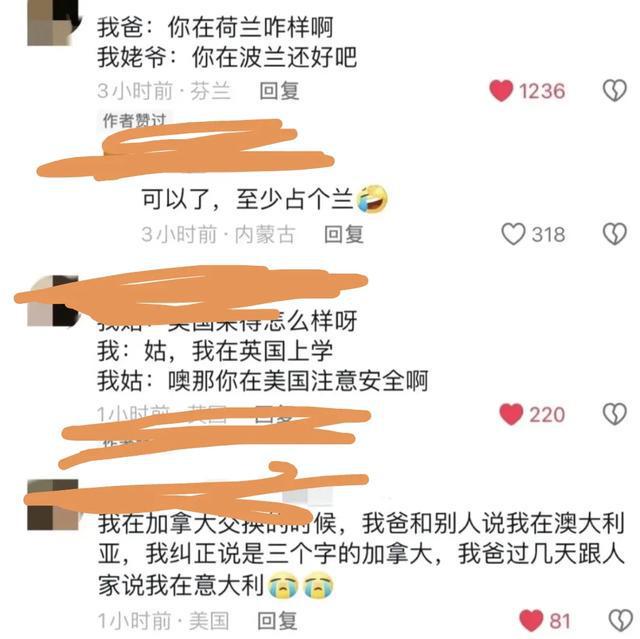Reply to the 美国 comment via 回复
Screen dimensions: 640x639
tap(278, 621)
